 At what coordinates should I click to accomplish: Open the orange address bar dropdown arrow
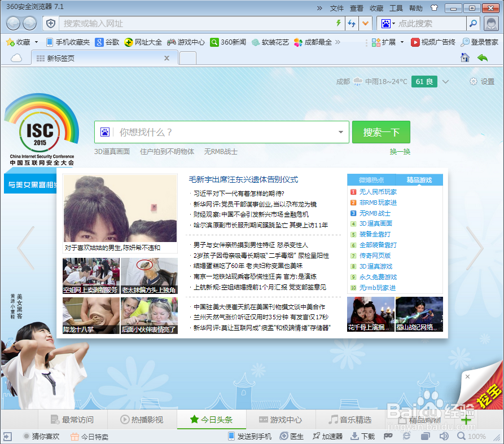coord(366,24)
